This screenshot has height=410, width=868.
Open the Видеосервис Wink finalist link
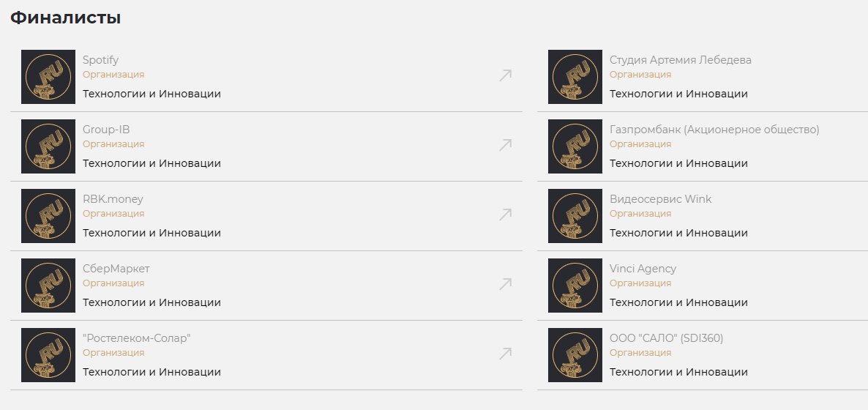click(x=660, y=199)
